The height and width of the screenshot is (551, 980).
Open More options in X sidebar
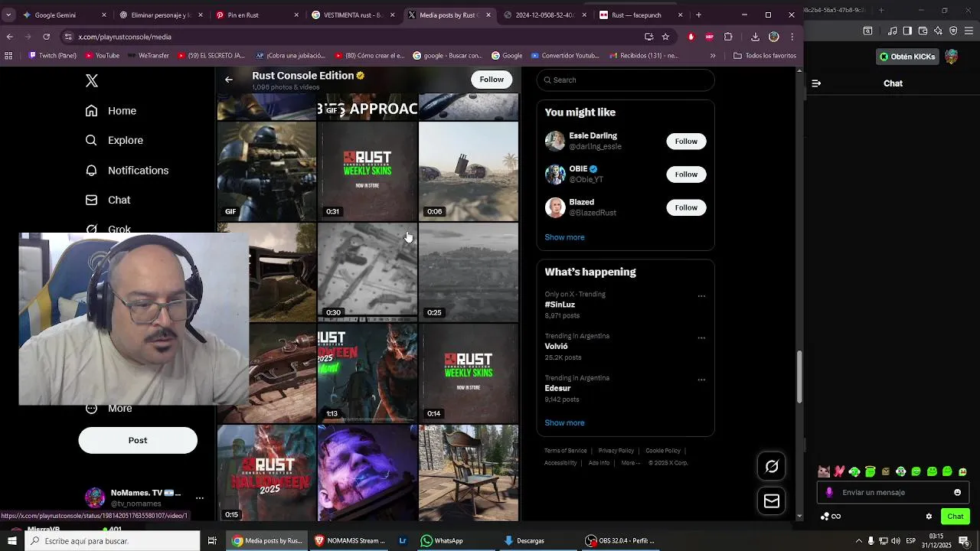coord(109,408)
